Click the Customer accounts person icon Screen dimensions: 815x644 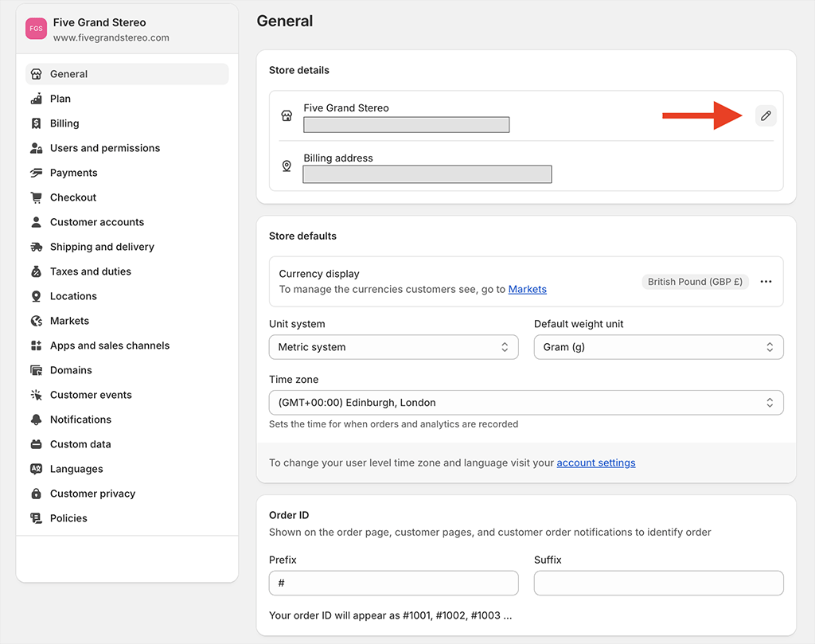click(x=36, y=222)
